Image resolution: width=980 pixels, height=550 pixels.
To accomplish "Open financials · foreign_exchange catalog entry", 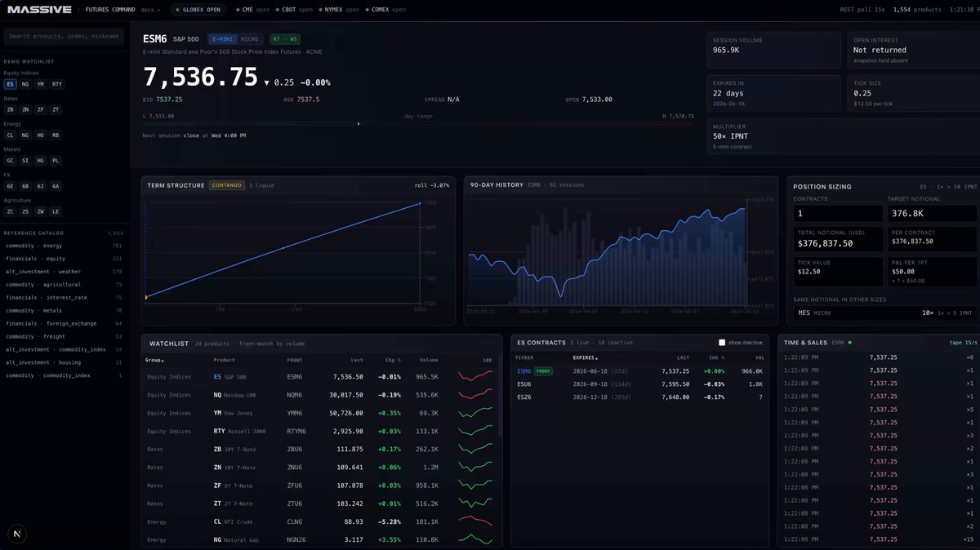I will pos(64,323).
